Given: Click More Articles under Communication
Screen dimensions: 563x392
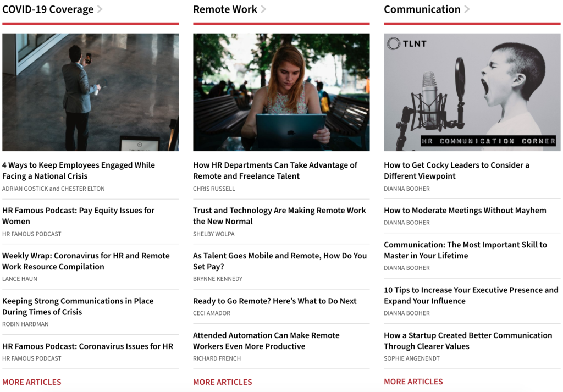Looking at the screenshot, I should click(x=413, y=382).
